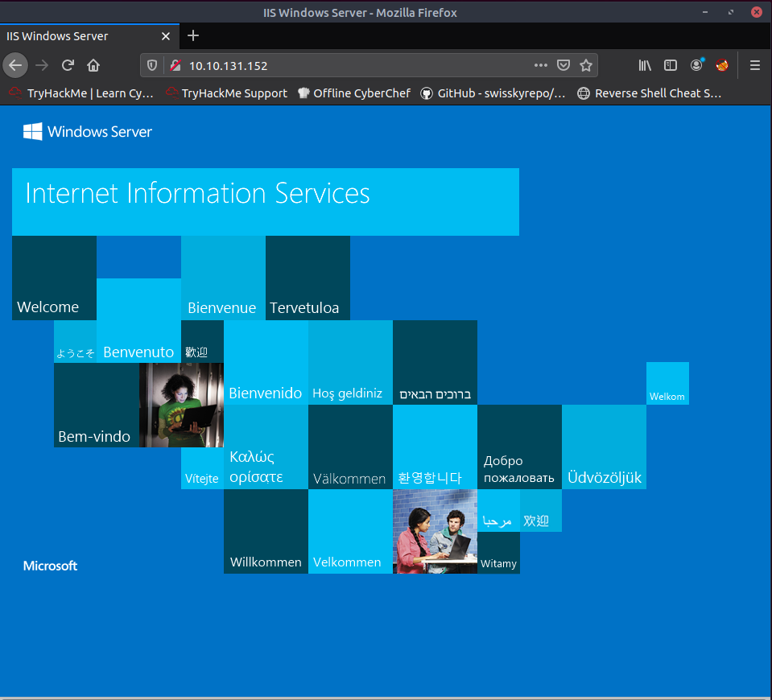The image size is (772, 700).
Task: Click the 歡迎 traditional Chinese tile
Action: [x=202, y=342]
